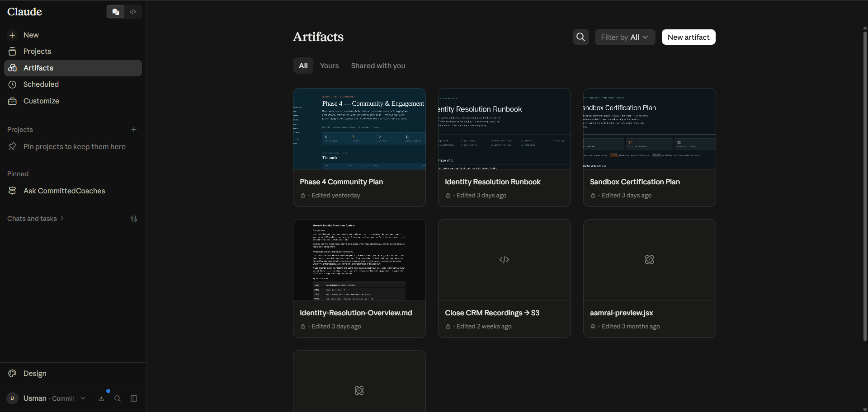Click Edited yesterday text
The width and height of the screenshot is (868, 412).
pos(336,195)
